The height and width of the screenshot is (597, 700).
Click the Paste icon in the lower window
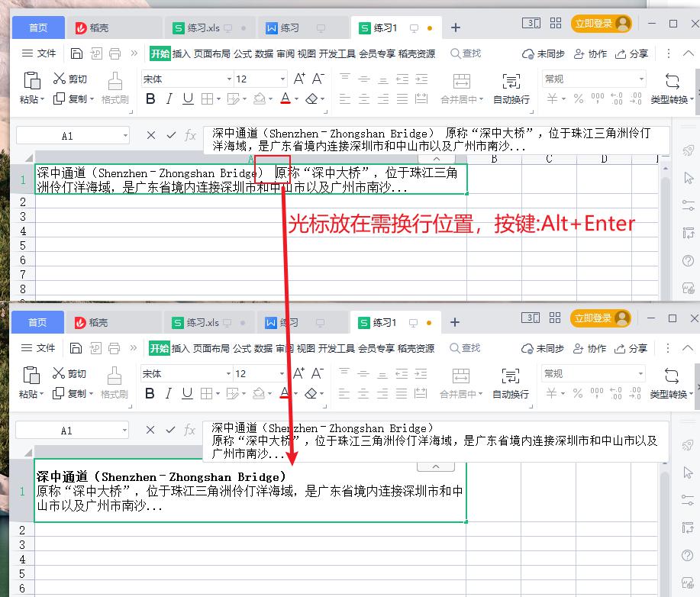click(31, 375)
